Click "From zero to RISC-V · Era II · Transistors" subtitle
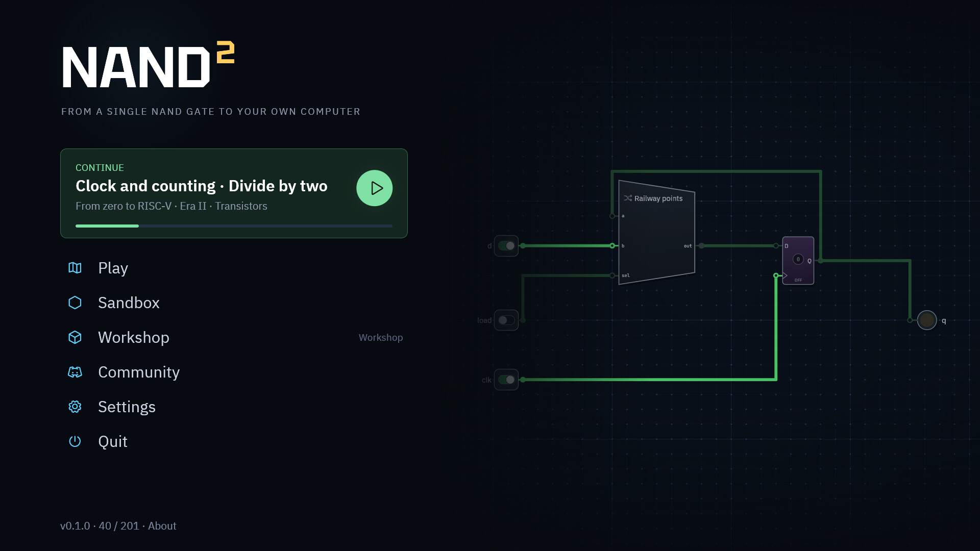Image resolution: width=980 pixels, height=551 pixels. (x=171, y=206)
